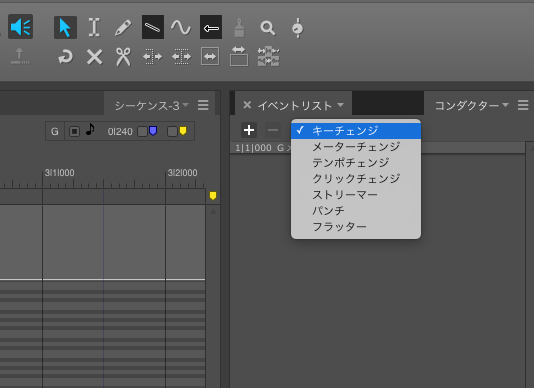Screen dimensions: 534x388
Task: Choose ストリーマー from the menu
Action: click(356, 195)
